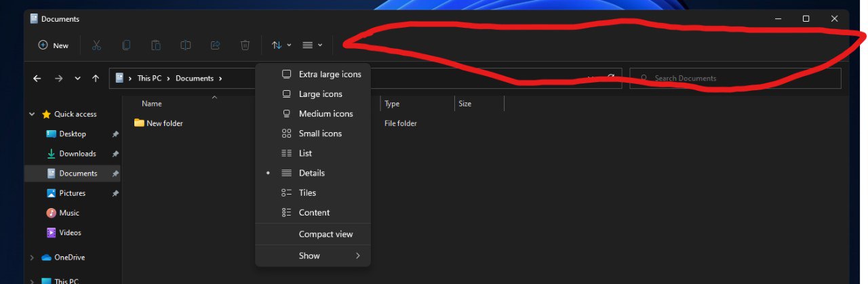Toggle Compact view
This screenshot has height=284, width=868.
[x=313, y=234]
